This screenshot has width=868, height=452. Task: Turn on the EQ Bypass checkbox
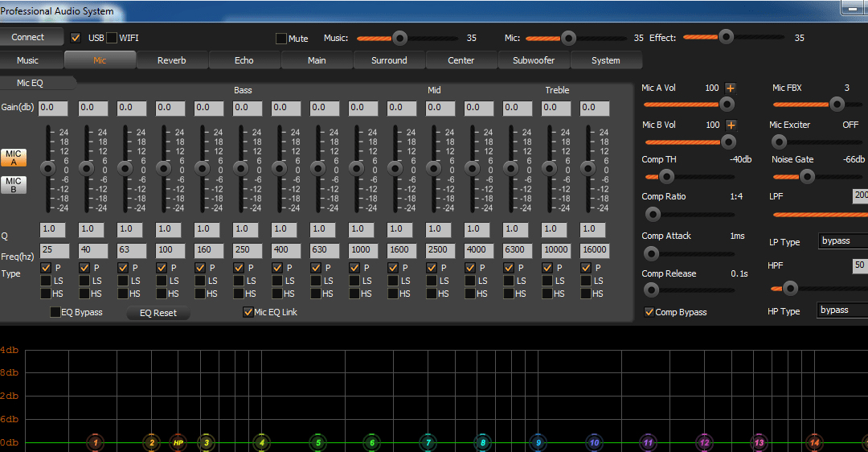(55, 312)
